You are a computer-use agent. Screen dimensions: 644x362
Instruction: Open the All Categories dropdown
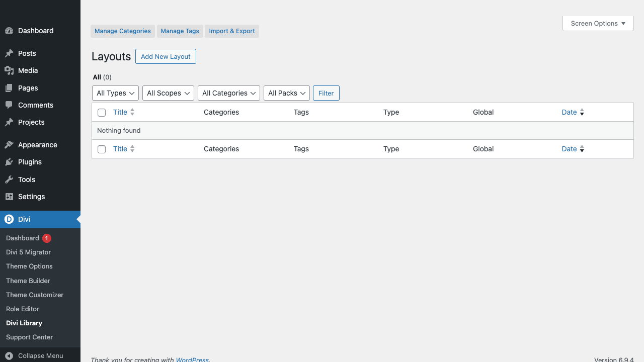point(229,93)
